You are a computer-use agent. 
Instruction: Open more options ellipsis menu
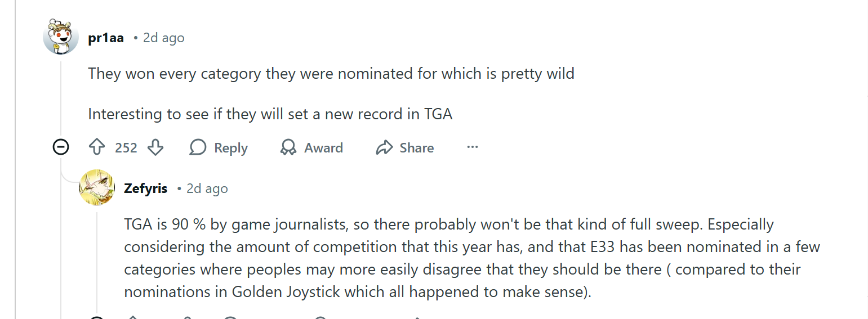(473, 148)
